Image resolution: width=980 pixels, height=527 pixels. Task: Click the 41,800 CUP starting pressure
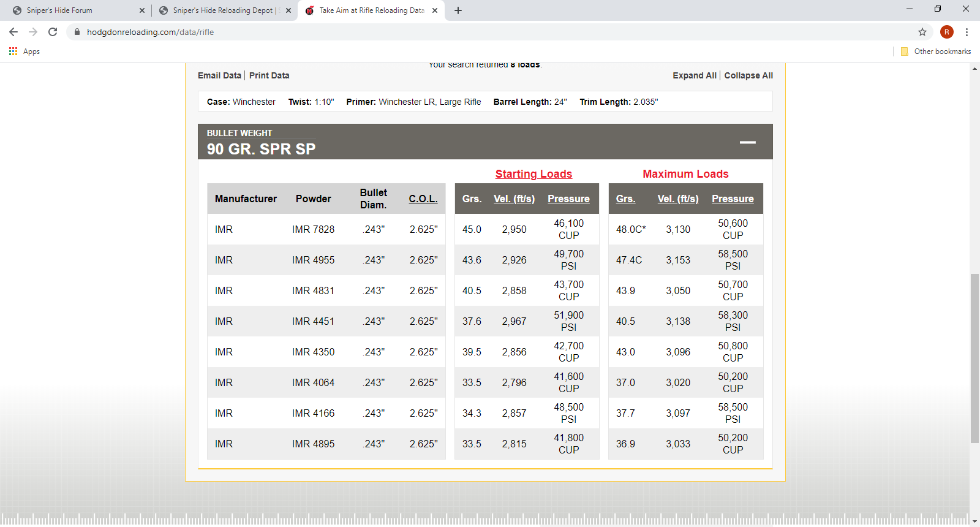pyautogui.click(x=568, y=444)
